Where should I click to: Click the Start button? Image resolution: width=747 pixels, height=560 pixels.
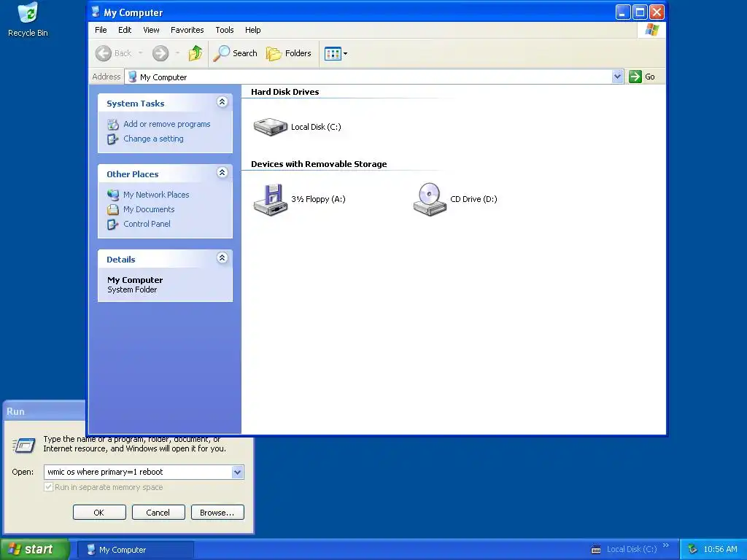[34, 550]
